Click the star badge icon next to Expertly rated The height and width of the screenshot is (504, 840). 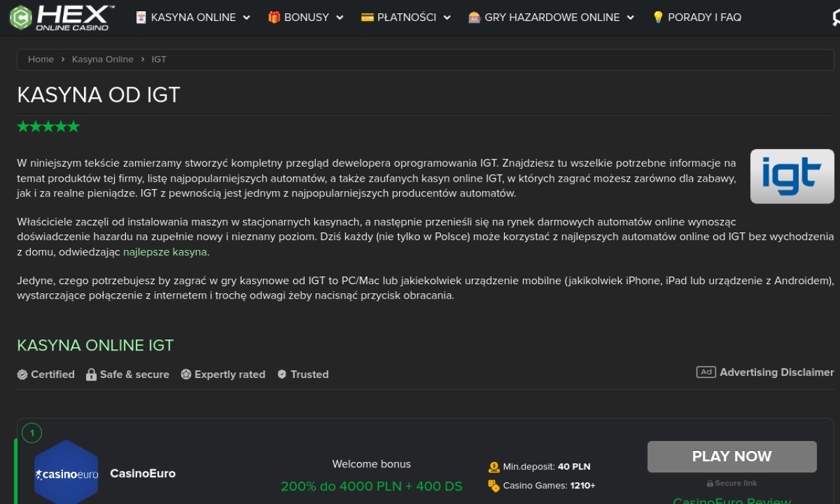click(186, 374)
